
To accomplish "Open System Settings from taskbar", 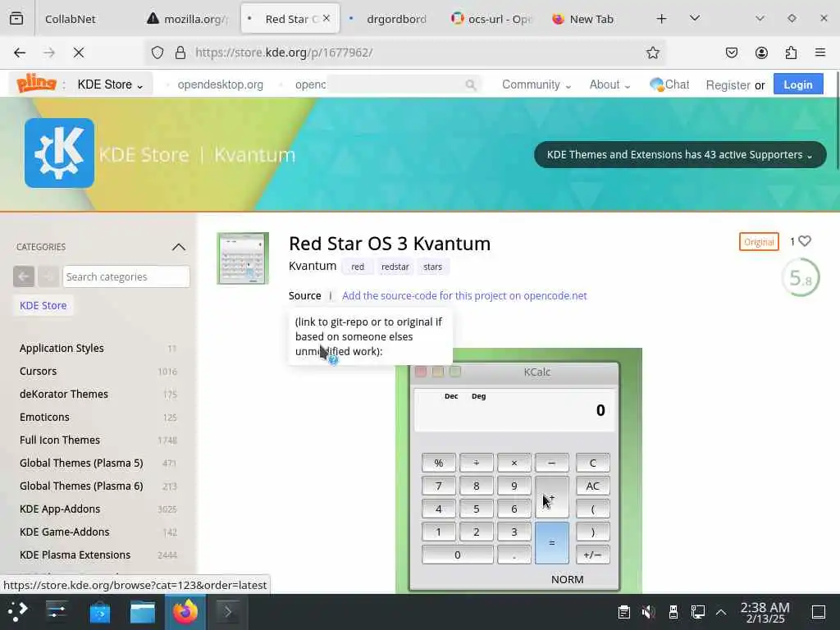I will tap(57, 612).
